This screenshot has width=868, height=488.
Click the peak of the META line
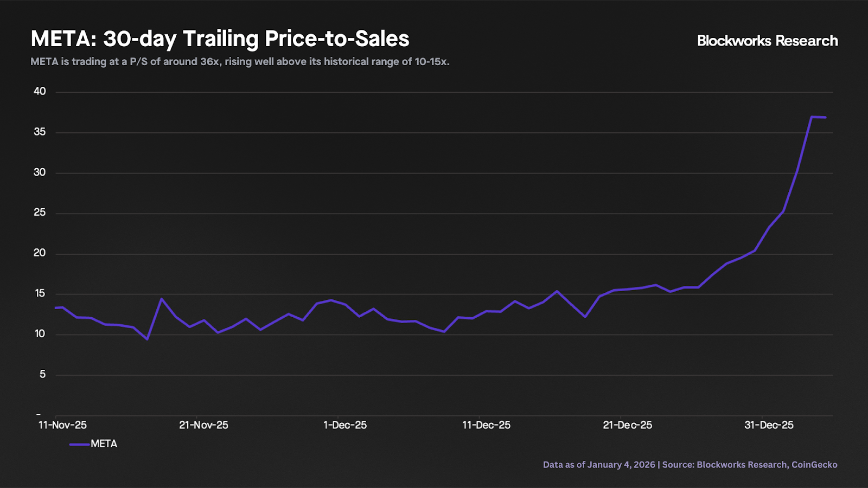click(x=812, y=117)
